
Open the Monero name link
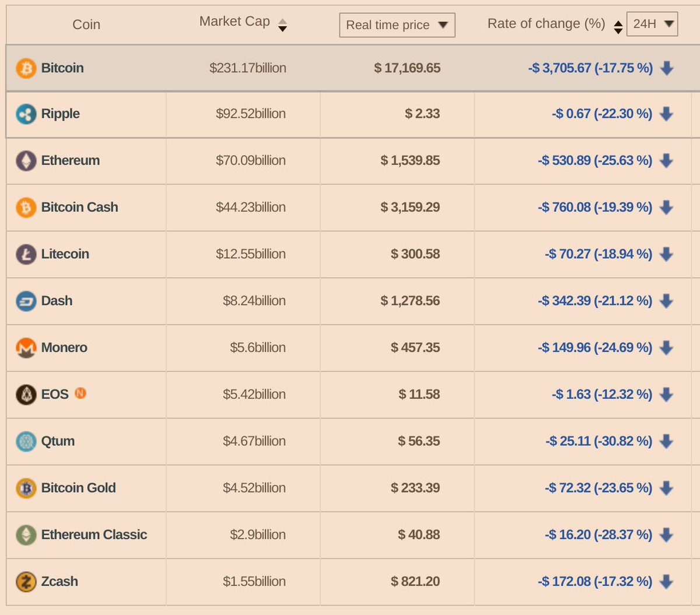click(64, 347)
